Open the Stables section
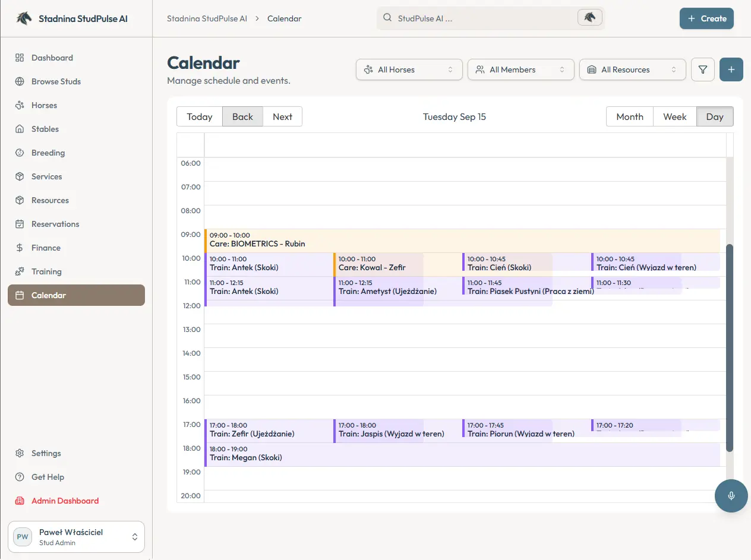Image resolution: width=751 pixels, height=560 pixels. 76,129
